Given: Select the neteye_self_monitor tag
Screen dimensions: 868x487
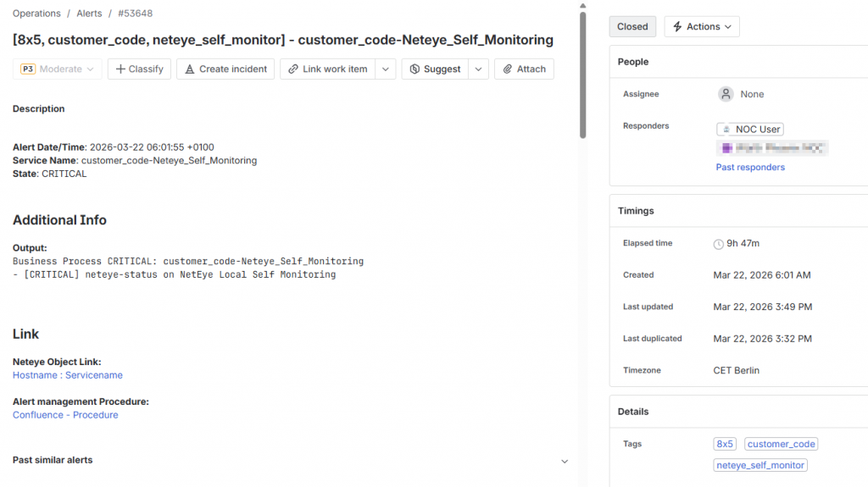Looking at the screenshot, I should (760, 465).
